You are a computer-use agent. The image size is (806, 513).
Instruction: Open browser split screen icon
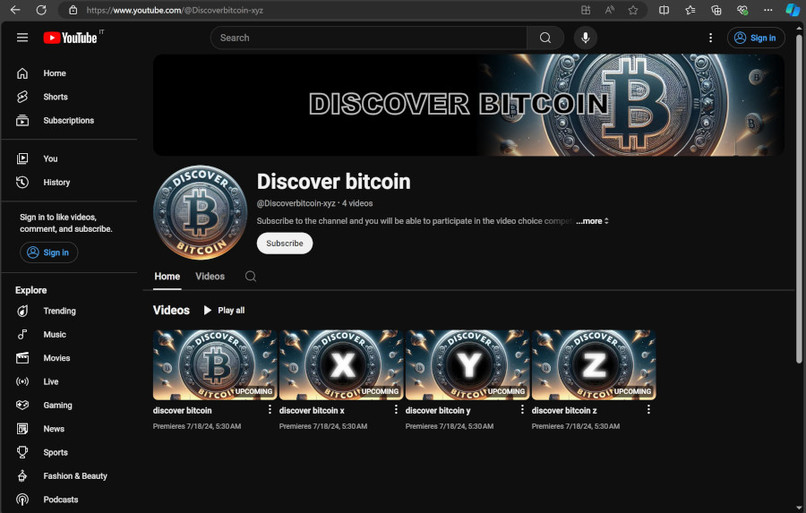[664, 10]
